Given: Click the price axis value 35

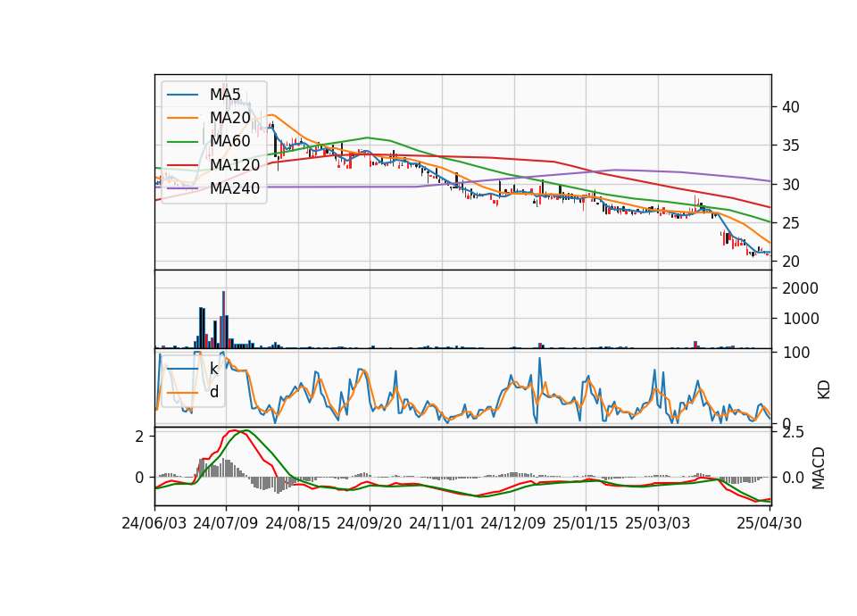Looking at the screenshot, I should coord(791,146).
